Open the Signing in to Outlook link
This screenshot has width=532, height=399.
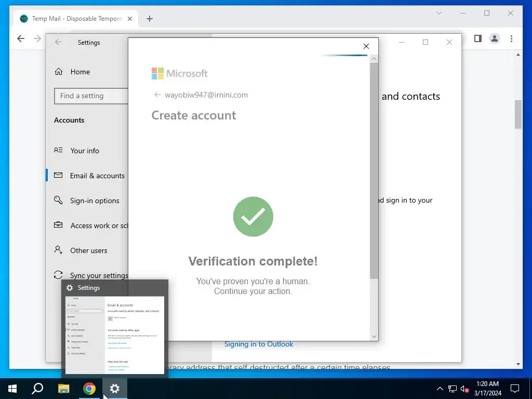(x=259, y=344)
